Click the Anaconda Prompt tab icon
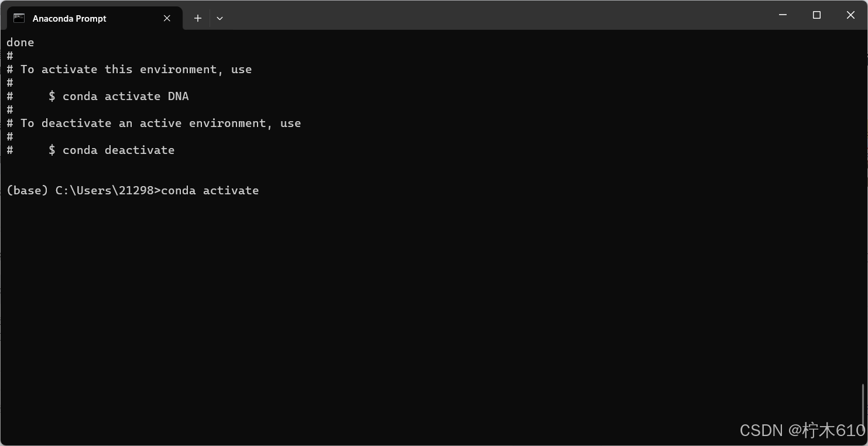868x446 pixels. tap(18, 18)
